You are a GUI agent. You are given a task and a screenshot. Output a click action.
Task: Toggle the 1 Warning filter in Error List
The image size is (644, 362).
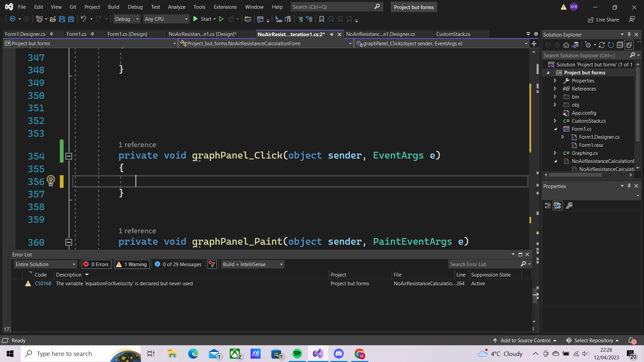(x=132, y=264)
